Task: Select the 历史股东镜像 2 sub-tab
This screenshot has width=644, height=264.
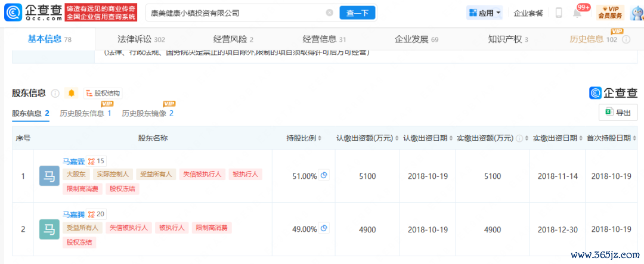Action: pos(147,113)
